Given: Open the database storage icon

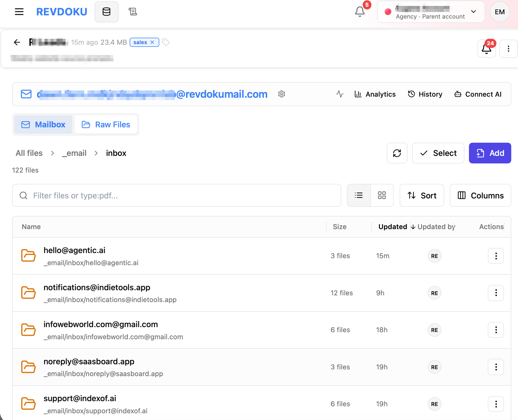Looking at the screenshot, I should tap(106, 12).
